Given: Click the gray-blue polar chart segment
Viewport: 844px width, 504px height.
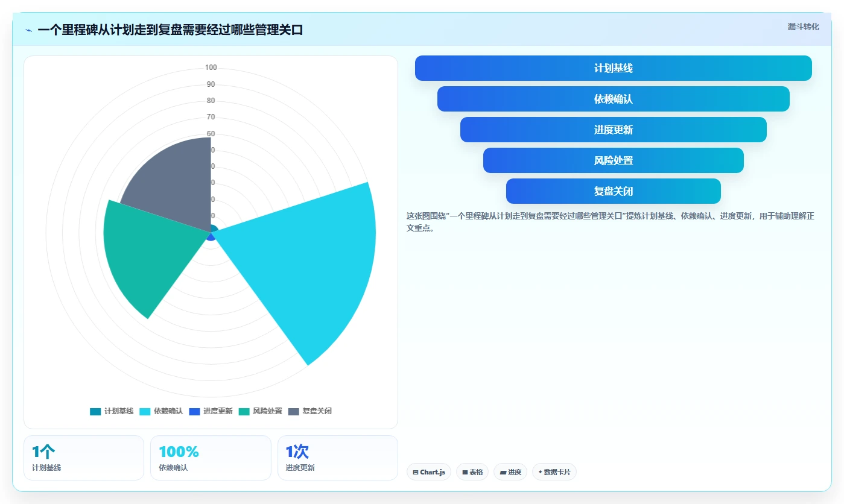Looking at the screenshot, I should [175, 181].
